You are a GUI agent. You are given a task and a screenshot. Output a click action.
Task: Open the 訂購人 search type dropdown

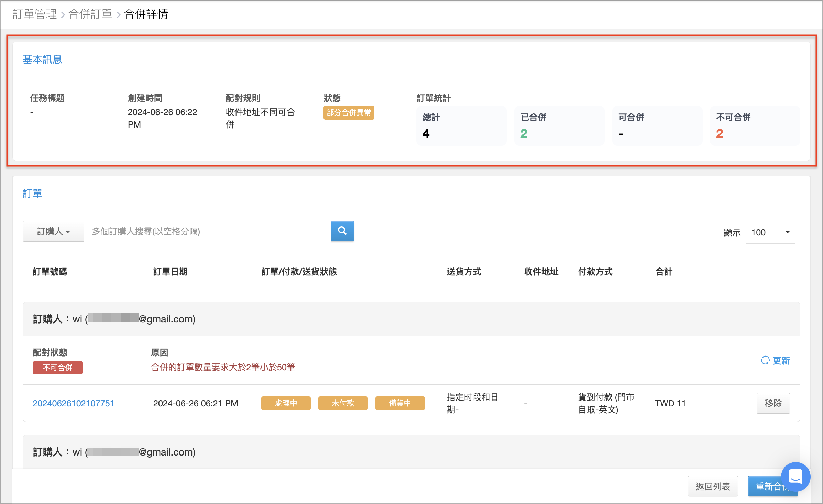pos(53,231)
